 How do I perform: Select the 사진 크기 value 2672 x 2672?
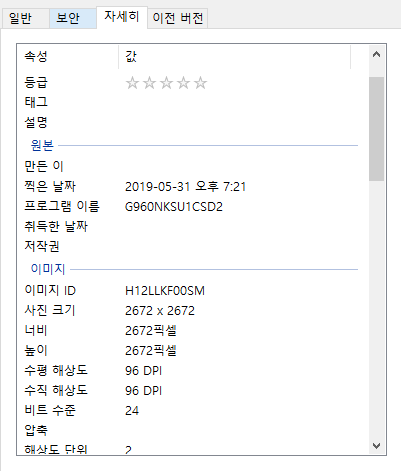tap(160, 311)
